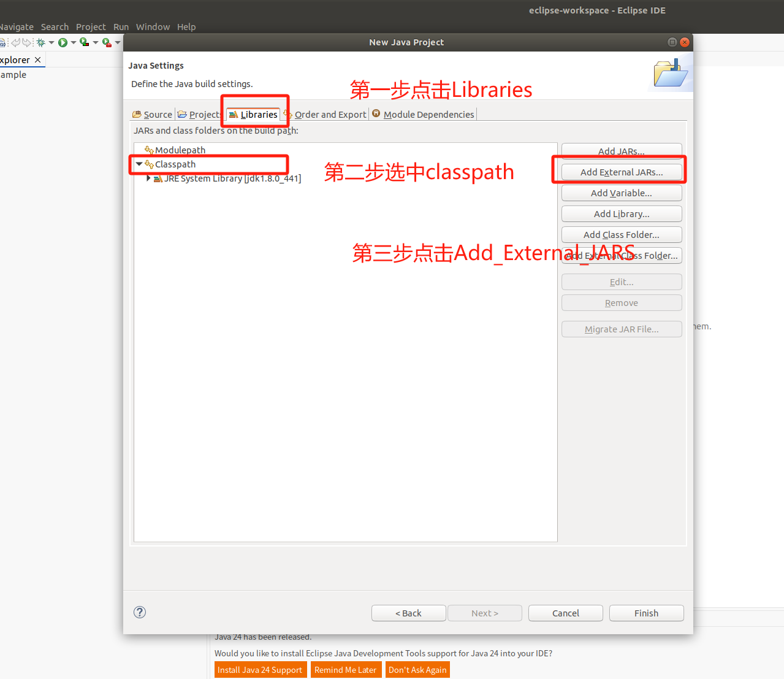The image size is (784, 679).
Task: Open the External Tools dropdown arrow
Action: [118, 42]
